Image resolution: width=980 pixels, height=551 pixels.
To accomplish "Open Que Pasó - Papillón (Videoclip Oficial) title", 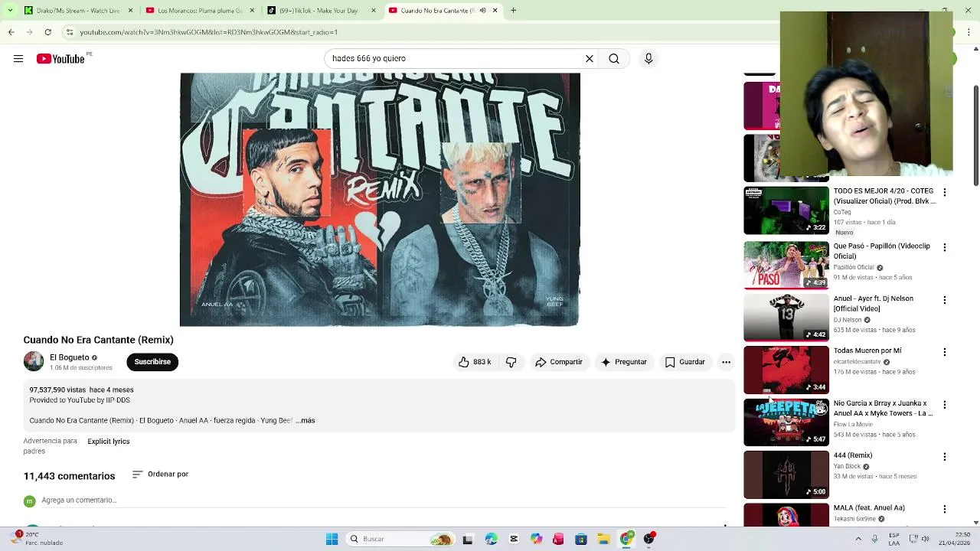I will [x=882, y=251].
